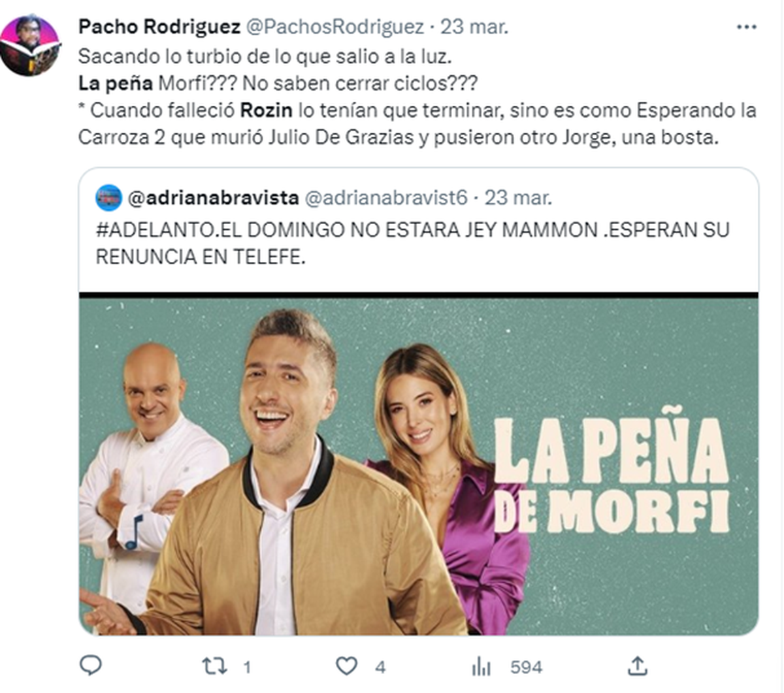View tweet analytics bar chart icon
The height and width of the screenshot is (693, 784).
click(482, 666)
